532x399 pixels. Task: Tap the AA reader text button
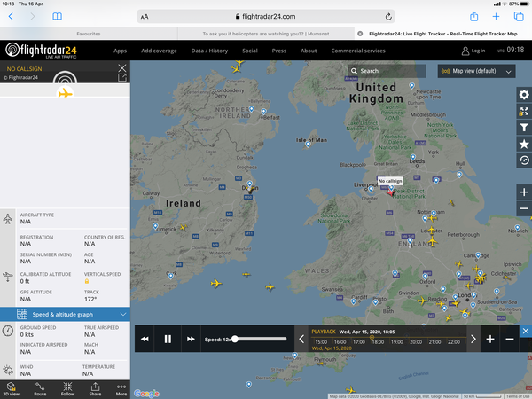[x=145, y=17]
